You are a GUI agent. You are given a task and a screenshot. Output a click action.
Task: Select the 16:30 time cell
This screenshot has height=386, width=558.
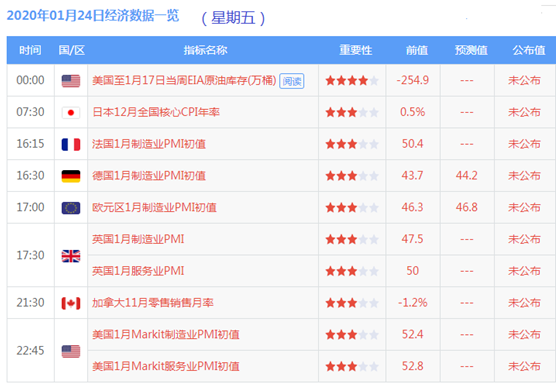pos(30,175)
